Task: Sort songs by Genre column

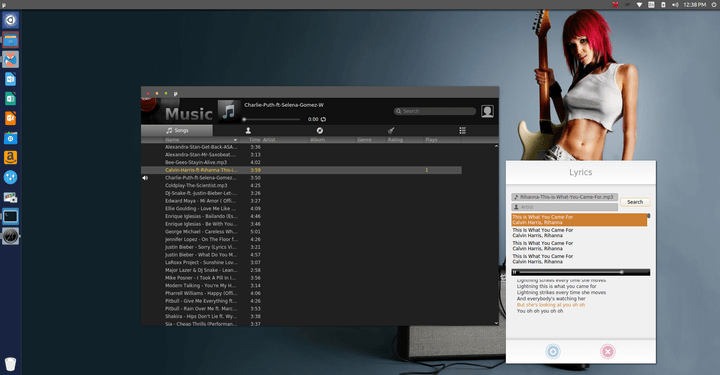Action: pyautogui.click(x=365, y=140)
